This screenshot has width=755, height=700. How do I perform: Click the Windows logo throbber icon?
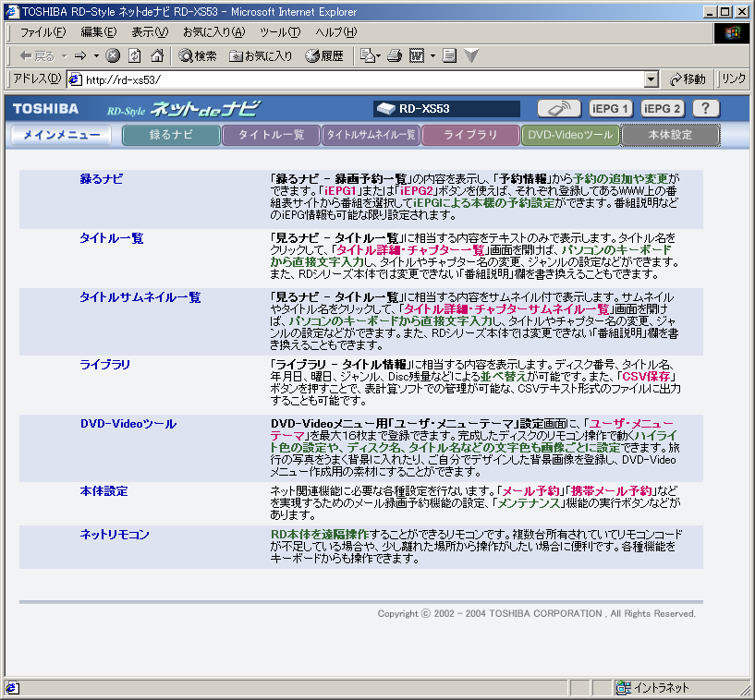click(731, 32)
